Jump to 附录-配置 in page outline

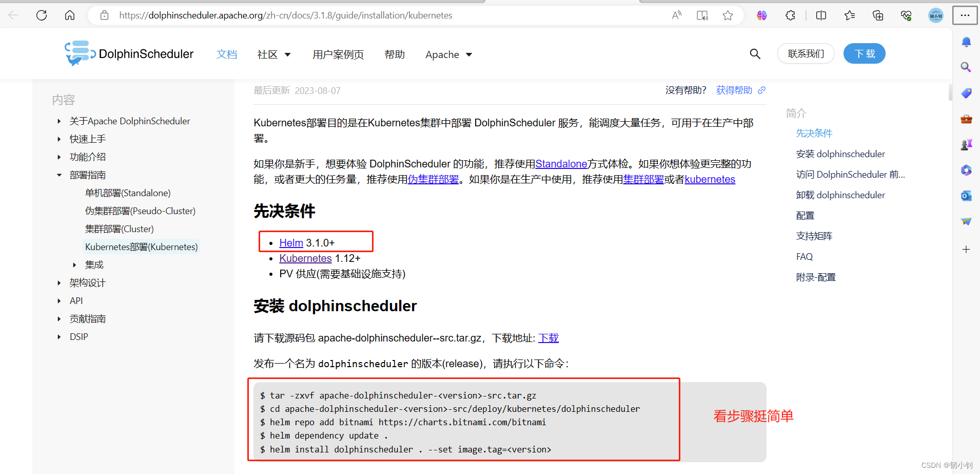pos(816,277)
